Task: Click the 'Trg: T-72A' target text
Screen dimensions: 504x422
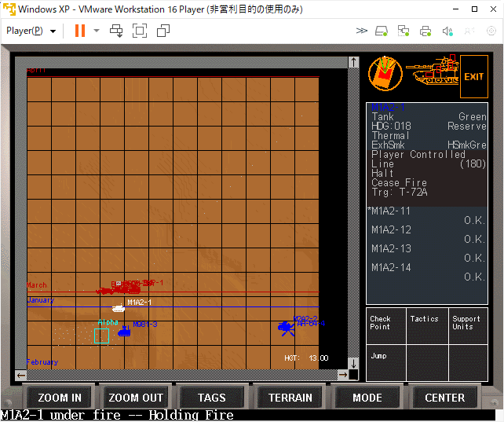Action: pyautogui.click(x=400, y=193)
